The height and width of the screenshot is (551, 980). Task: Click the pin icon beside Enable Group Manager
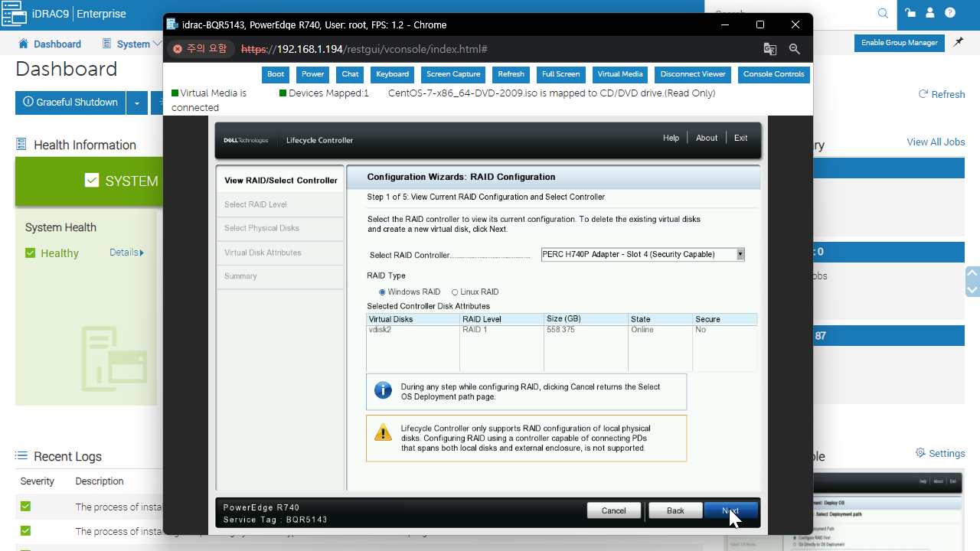(959, 43)
